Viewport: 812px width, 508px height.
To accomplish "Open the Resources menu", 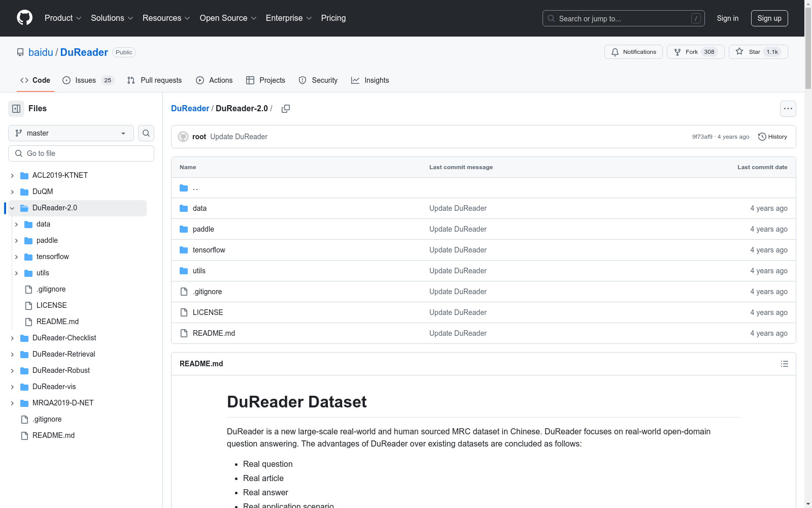I will (166, 18).
